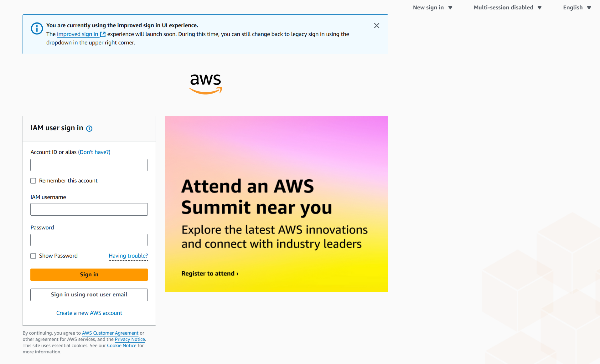Click Register to attend on the Summit banner
Image resolution: width=600 pixels, height=364 pixels.
click(210, 274)
